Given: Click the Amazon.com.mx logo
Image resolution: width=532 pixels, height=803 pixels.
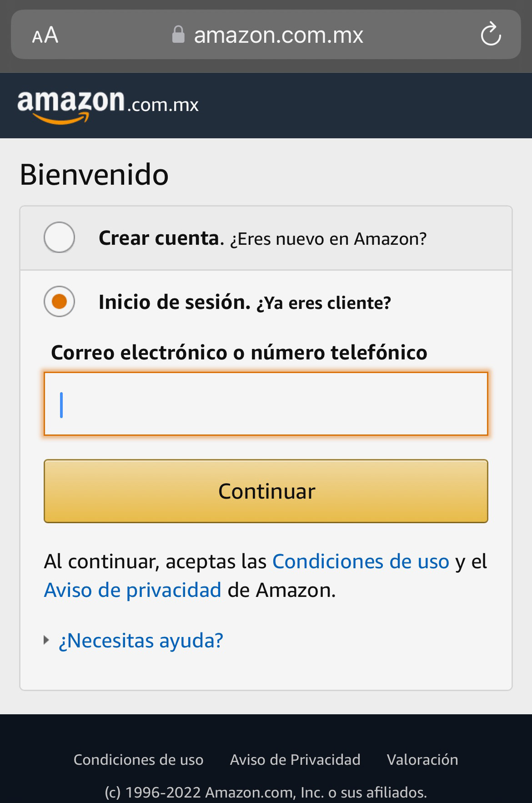Looking at the screenshot, I should 108,106.
